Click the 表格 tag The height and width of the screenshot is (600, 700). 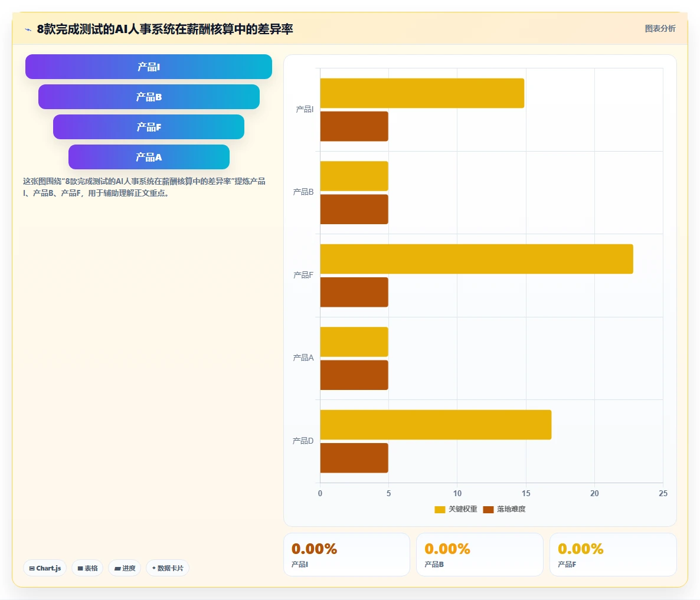point(87,568)
